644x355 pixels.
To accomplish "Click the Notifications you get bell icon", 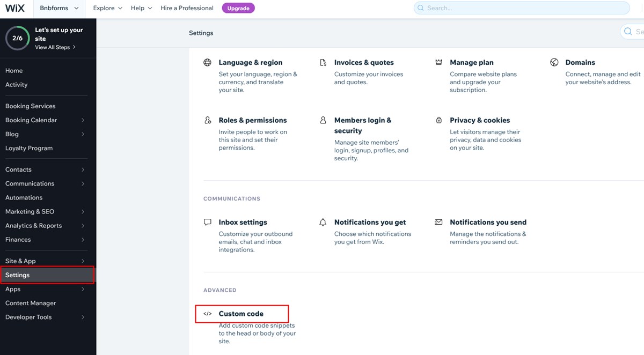I will [x=323, y=222].
